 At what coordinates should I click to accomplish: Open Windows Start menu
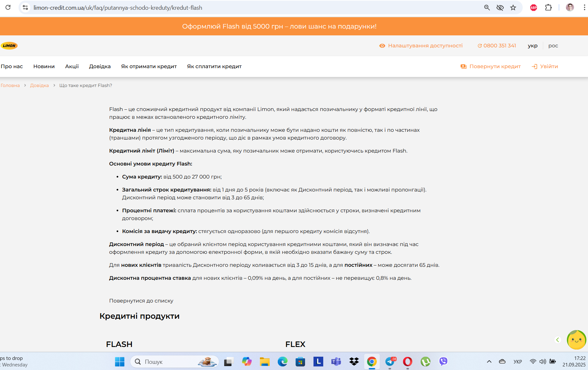[120, 362]
